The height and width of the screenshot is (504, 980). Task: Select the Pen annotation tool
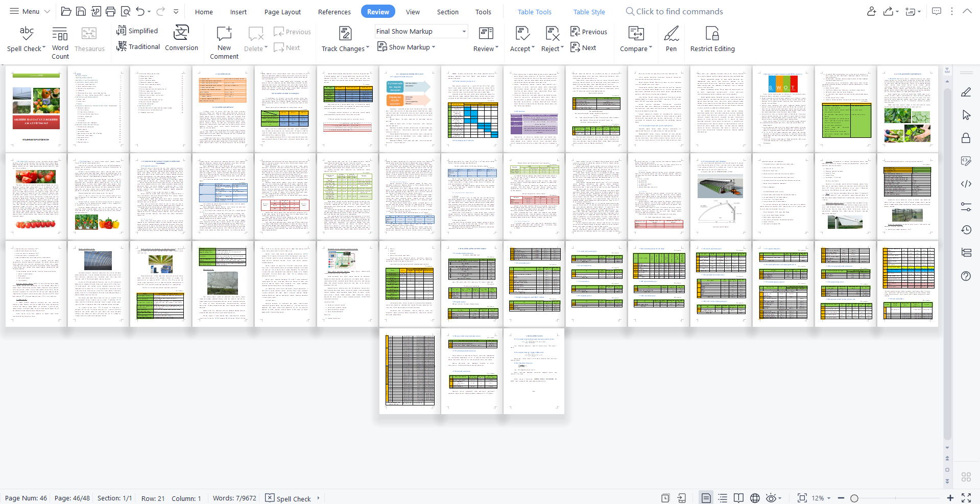coord(671,40)
